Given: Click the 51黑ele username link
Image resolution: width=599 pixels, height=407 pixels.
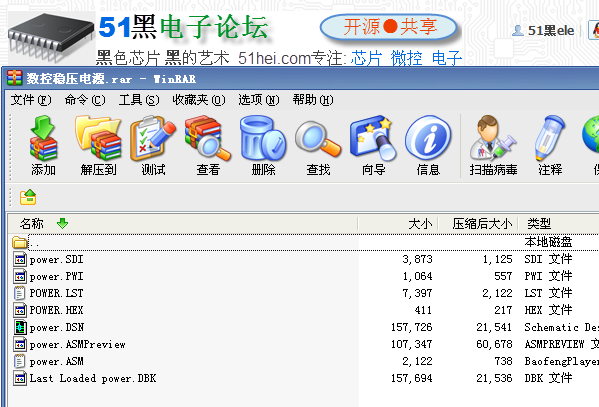Looking at the screenshot, I should click(551, 31).
